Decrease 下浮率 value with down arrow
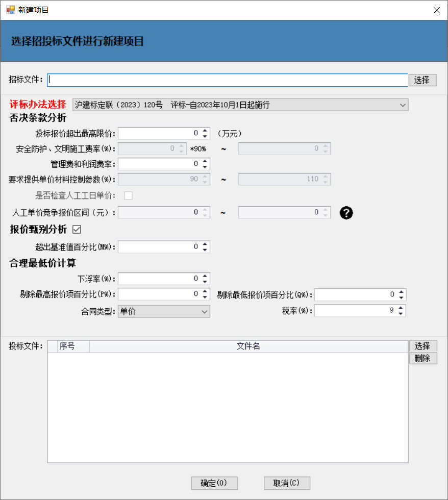This screenshot has width=448, height=500. 205,282
